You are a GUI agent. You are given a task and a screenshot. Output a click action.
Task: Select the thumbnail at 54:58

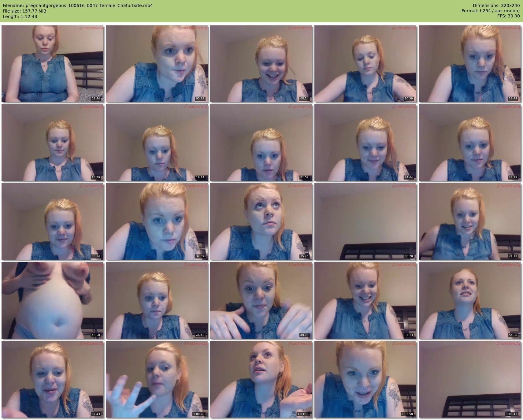tap(470, 300)
